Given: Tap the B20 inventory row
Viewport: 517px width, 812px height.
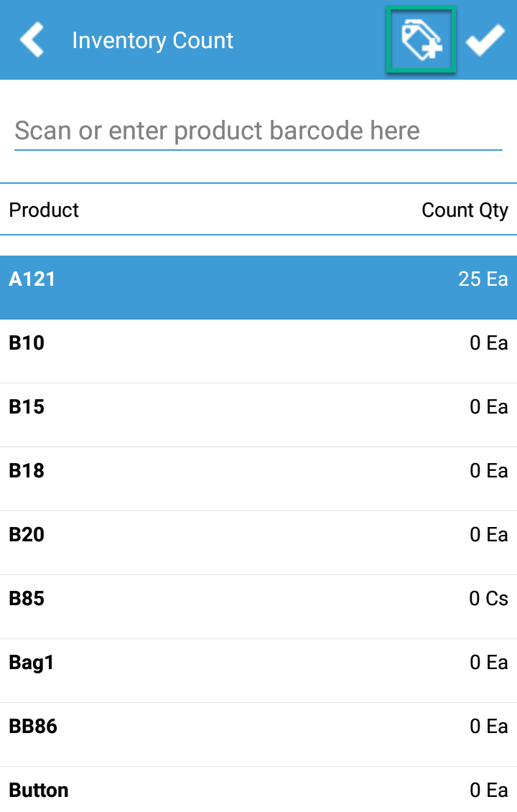Looking at the screenshot, I should 258,535.
